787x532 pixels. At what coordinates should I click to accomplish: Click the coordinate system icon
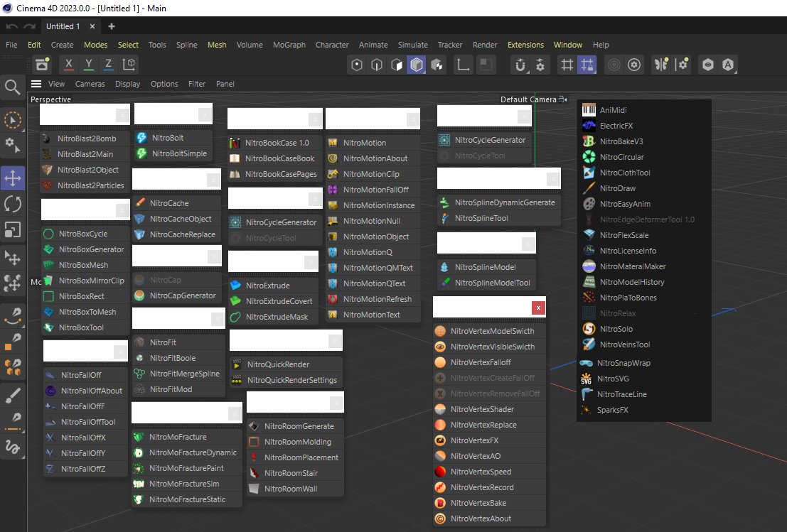coord(129,64)
